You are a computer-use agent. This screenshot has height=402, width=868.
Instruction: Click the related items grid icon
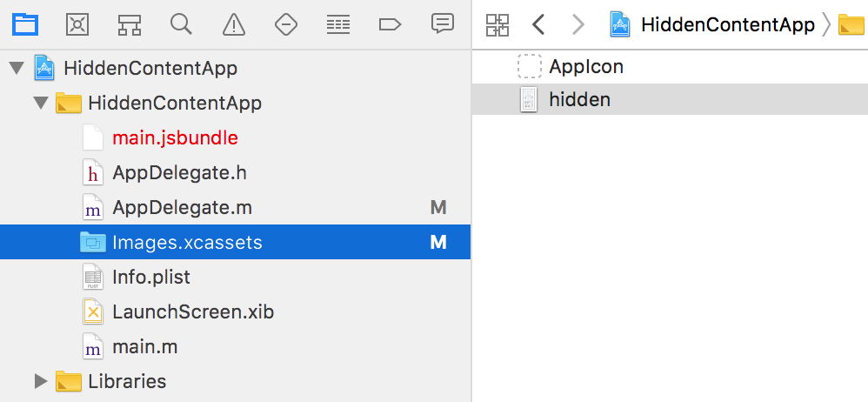[x=497, y=24]
